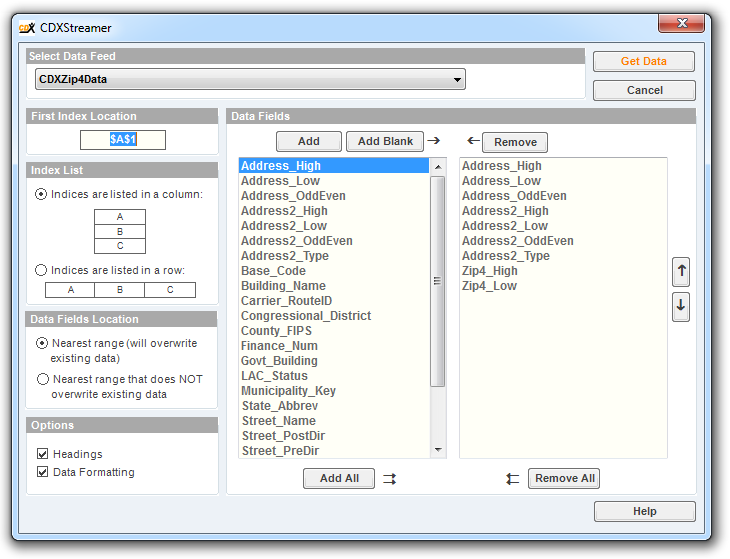Select County_FIPS in the available list
The height and width of the screenshot is (559, 730).
(x=333, y=331)
